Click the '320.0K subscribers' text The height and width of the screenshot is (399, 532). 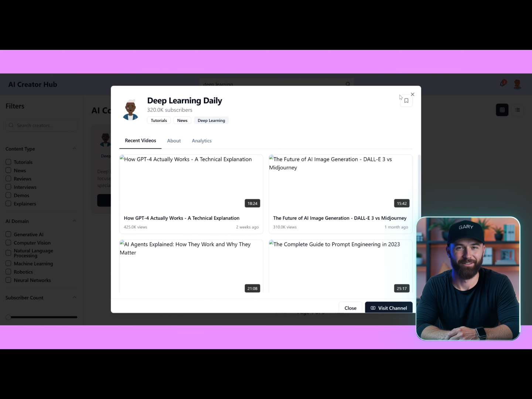pos(170,110)
